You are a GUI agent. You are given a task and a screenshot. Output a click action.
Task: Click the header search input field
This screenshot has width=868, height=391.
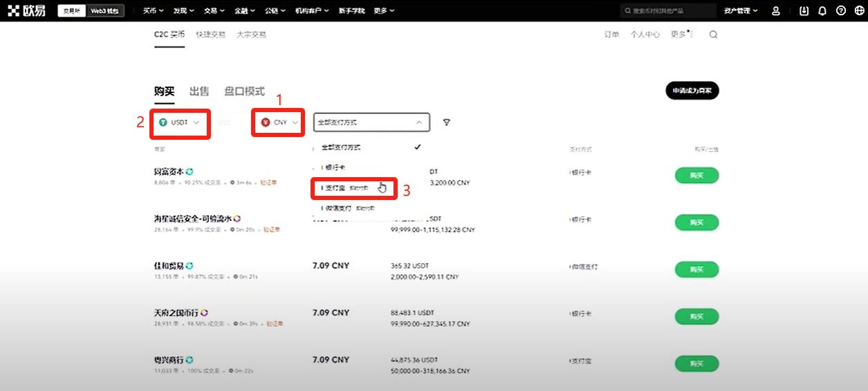point(667,11)
